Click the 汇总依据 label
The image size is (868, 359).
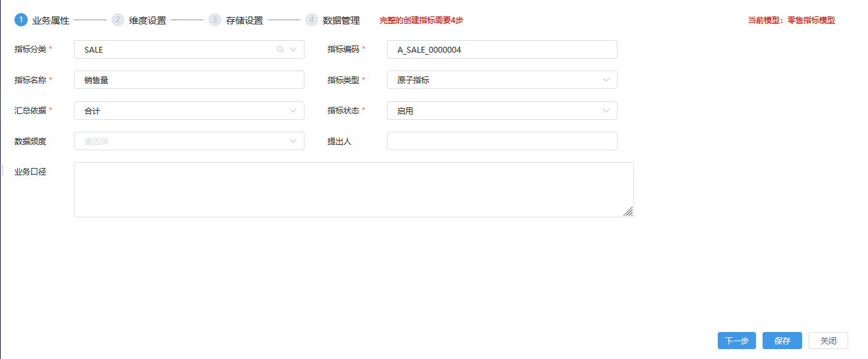30,111
